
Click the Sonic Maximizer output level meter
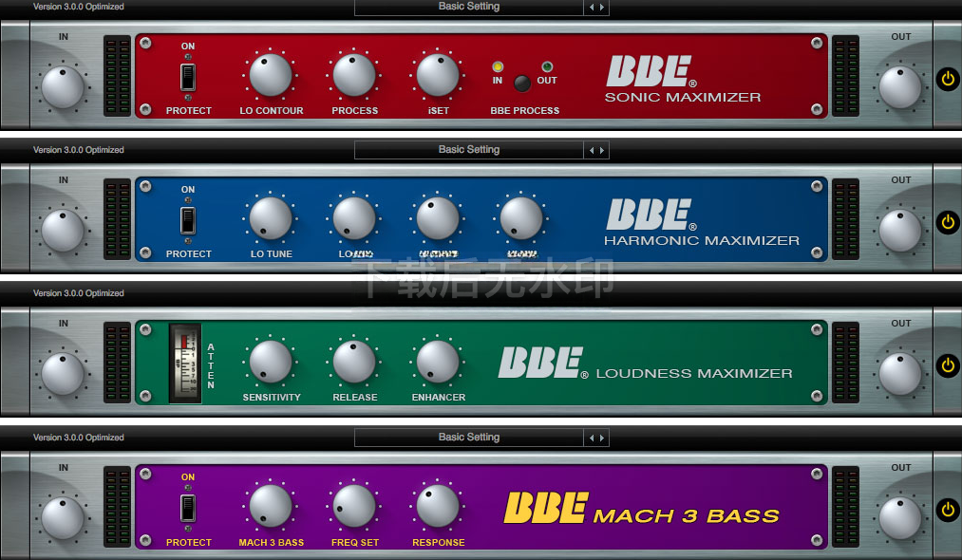click(845, 75)
